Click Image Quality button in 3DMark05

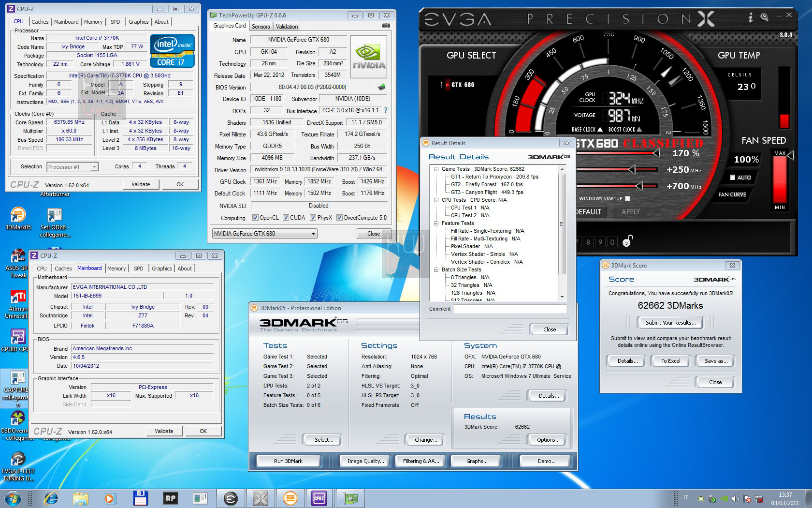click(x=365, y=461)
